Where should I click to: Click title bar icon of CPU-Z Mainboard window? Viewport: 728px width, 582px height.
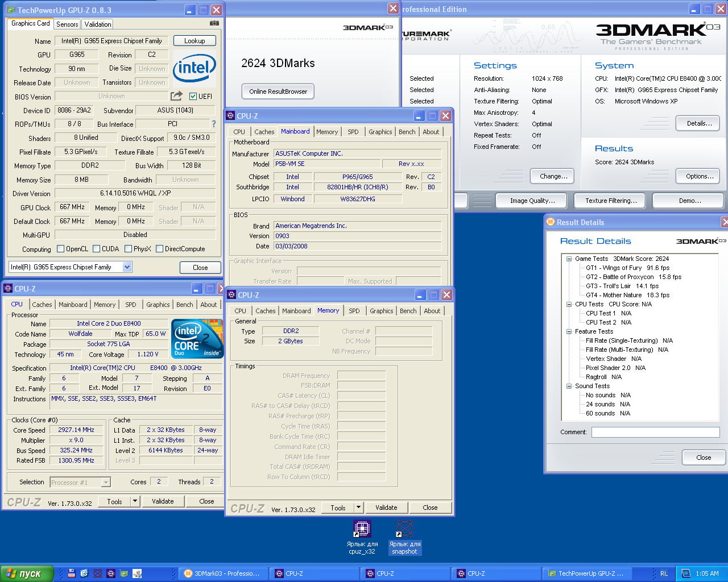coord(230,115)
